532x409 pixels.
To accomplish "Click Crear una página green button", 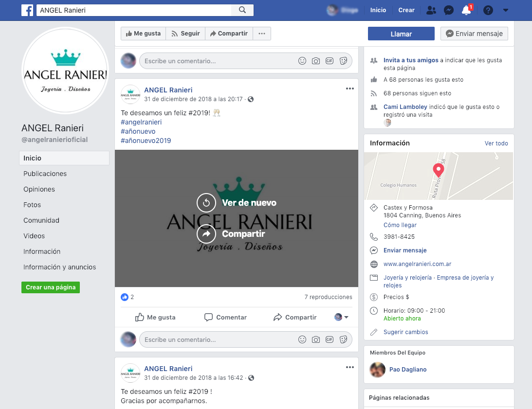I will coord(51,287).
